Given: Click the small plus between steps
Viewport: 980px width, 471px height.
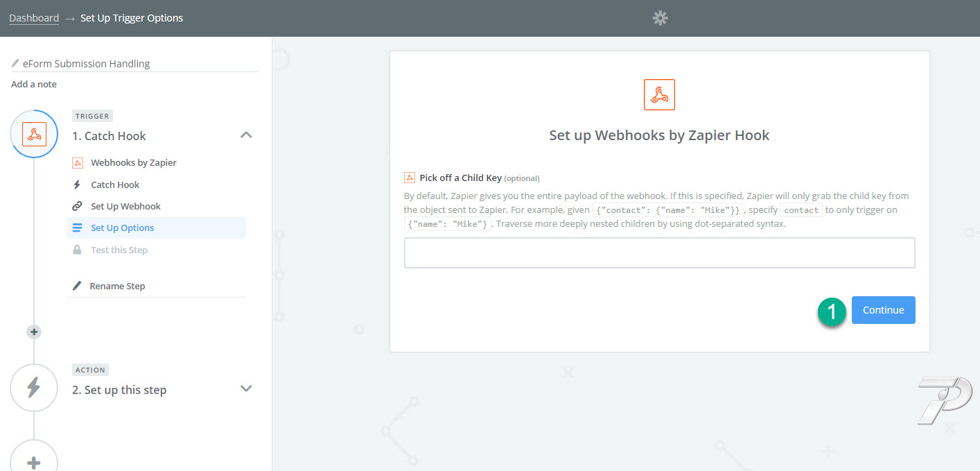Looking at the screenshot, I should (34, 332).
